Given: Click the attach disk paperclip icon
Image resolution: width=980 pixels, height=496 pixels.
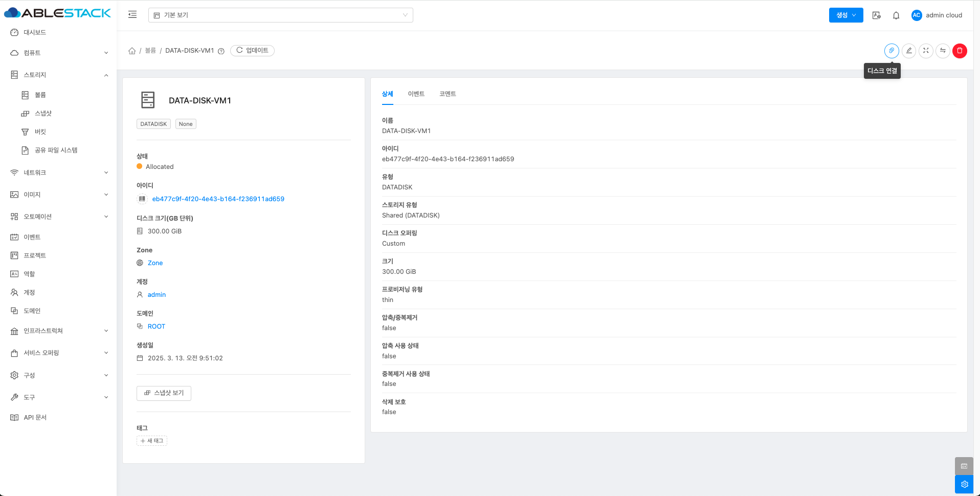Looking at the screenshot, I should click(892, 51).
